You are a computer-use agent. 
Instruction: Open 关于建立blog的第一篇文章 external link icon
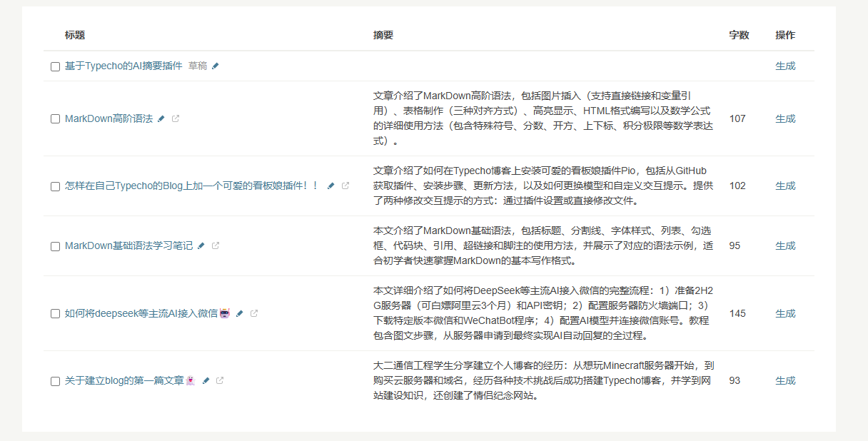pyautogui.click(x=220, y=380)
